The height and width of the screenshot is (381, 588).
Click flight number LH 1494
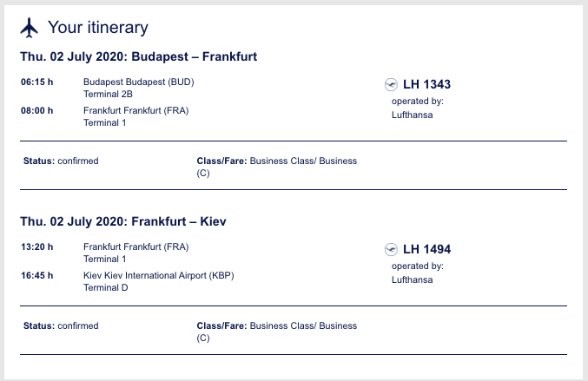[426, 249]
